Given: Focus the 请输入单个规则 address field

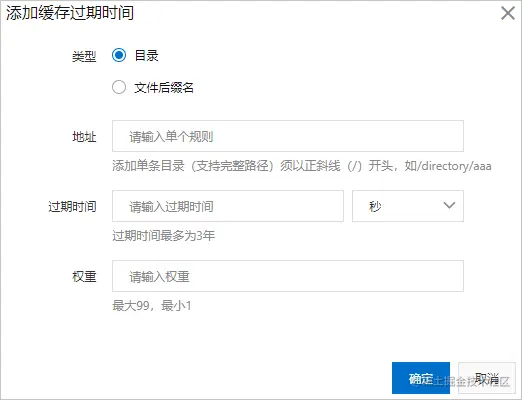Looking at the screenshot, I should [288, 136].
